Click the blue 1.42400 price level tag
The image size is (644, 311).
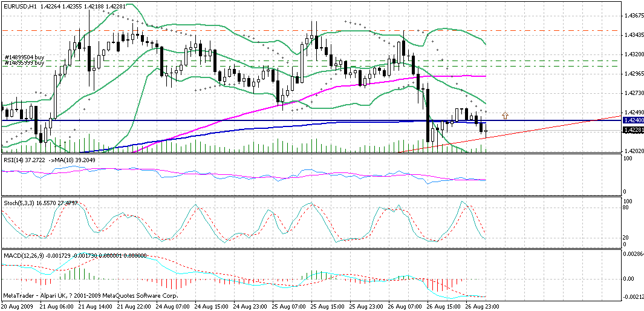(x=632, y=120)
